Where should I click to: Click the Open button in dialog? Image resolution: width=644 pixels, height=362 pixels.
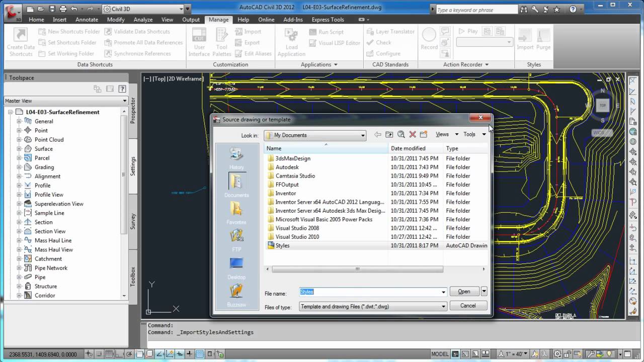tap(464, 292)
